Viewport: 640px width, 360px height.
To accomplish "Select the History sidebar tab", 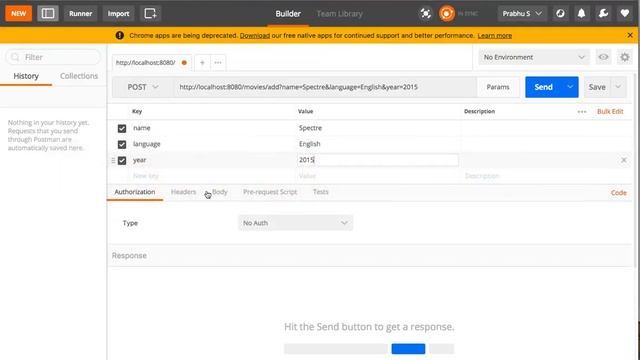I will (x=26, y=76).
